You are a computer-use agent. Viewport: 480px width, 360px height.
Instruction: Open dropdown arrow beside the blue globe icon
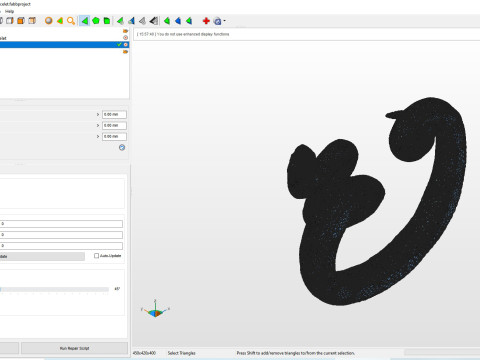(225, 21)
